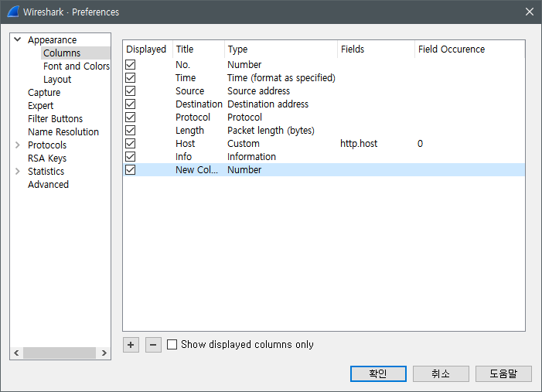Open Filter Buttons preferences
The image size is (542, 392).
tap(56, 119)
